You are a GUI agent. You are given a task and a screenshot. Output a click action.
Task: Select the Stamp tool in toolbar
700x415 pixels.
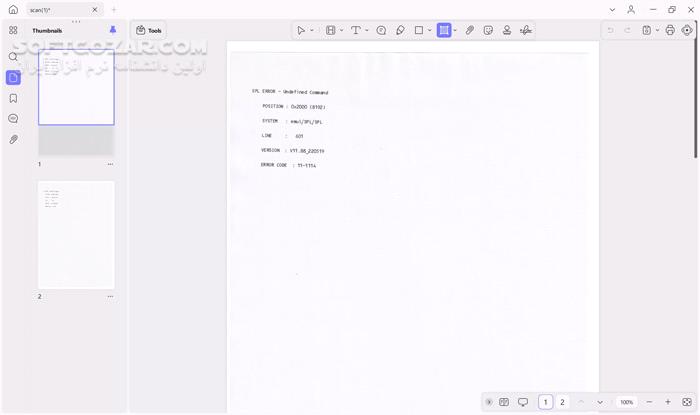507,30
